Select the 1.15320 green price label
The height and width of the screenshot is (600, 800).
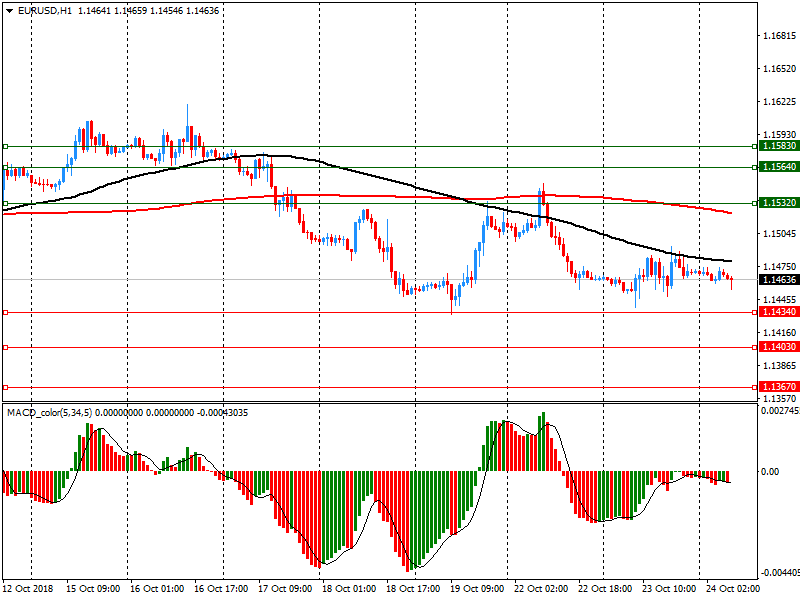[777, 203]
